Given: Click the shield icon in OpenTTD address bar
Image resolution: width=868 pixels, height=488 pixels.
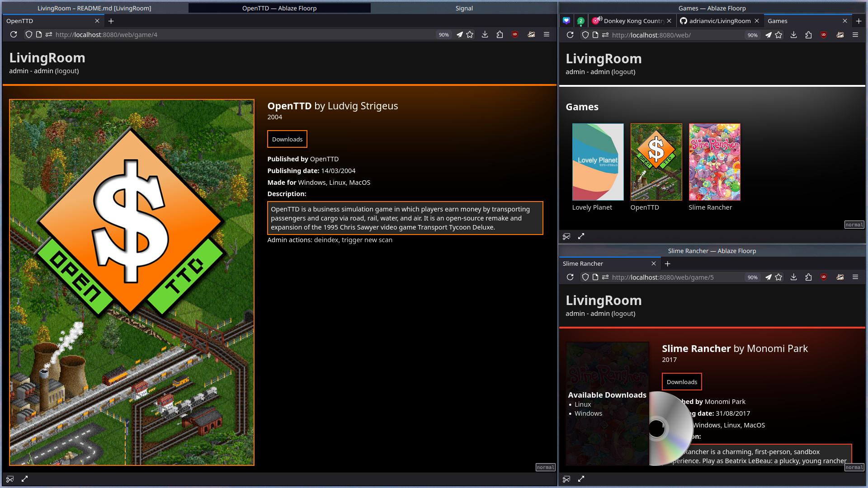Looking at the screenshot, I should click(x=29, y=34).
